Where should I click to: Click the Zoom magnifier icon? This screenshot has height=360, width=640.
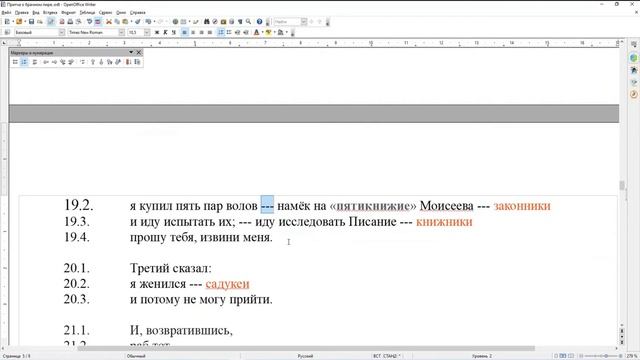(248, 22)
